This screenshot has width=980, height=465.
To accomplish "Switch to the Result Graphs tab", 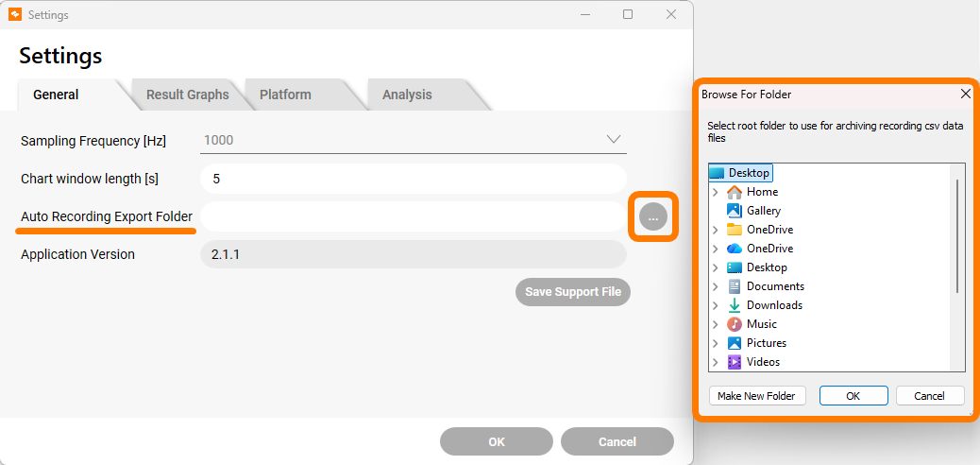I will (188, 95).
